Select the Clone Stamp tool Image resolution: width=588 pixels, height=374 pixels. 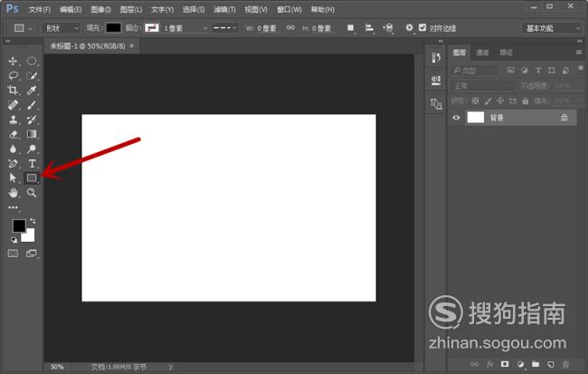click(13, 120)
